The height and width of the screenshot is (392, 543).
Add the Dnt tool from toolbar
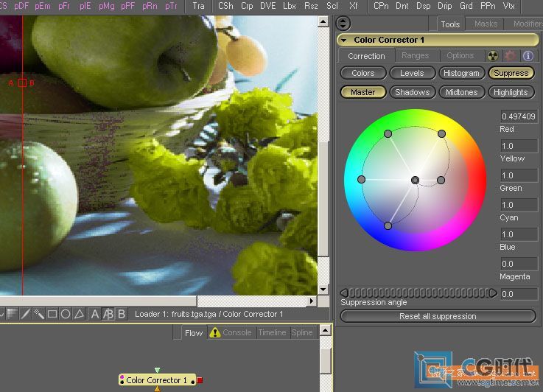tap(402, 6)
